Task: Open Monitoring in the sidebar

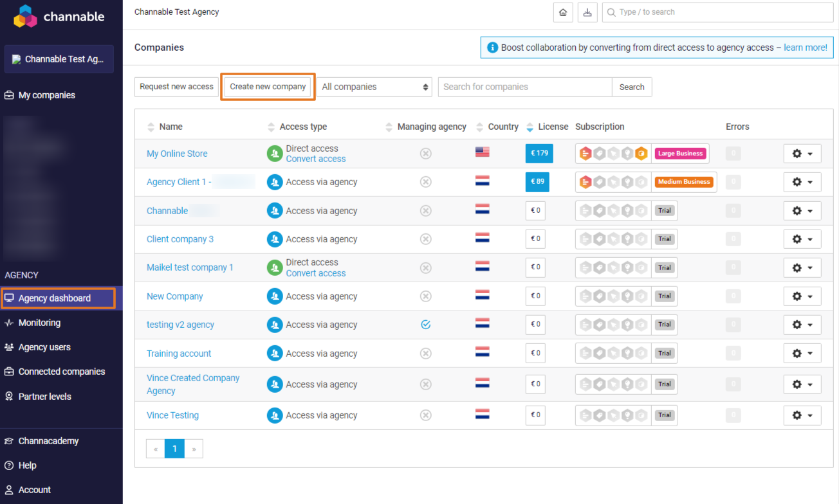Action: [39, 323]
